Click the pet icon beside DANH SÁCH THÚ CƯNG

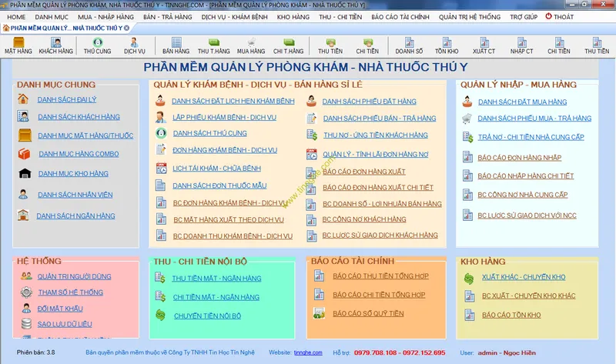pyautogui.click(x=161, y=133)
